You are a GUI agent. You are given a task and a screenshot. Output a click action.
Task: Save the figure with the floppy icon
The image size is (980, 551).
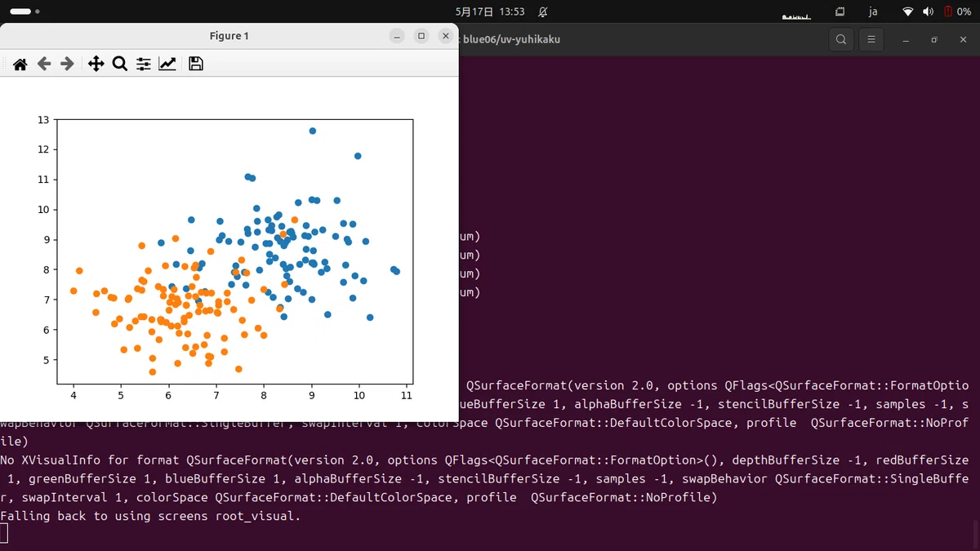click(x=196, y=64)
